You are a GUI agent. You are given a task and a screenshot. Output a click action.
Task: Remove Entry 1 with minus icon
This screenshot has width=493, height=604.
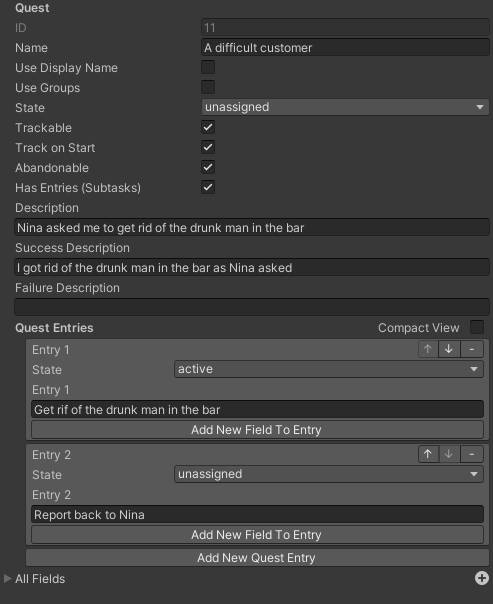point(472,349)
